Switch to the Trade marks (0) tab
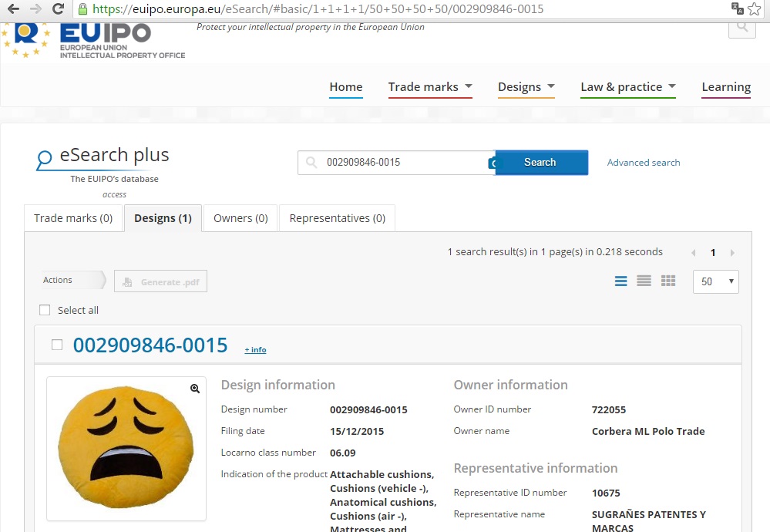770x532 pixels. pyautogui.click(x=73, y=218)
